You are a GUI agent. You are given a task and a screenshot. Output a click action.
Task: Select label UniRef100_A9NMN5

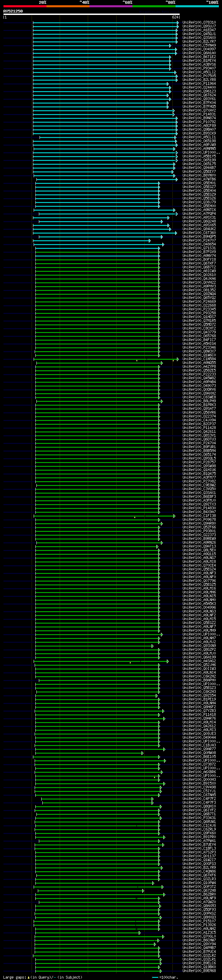(199, 149)
